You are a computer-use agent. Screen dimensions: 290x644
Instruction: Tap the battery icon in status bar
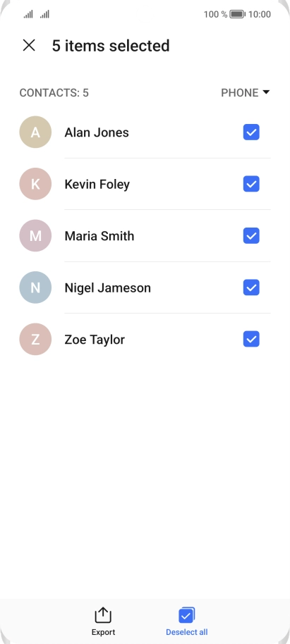tap(237, 14)
